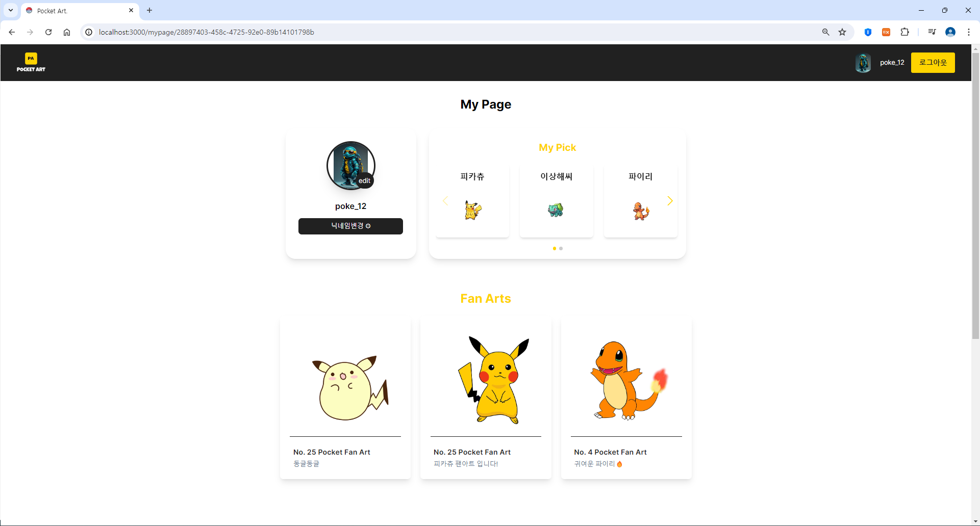980x526 pixels.
Task: Open the Bitwarden shield extension icon
Action: pyautogui.click(x=868, y=32)
